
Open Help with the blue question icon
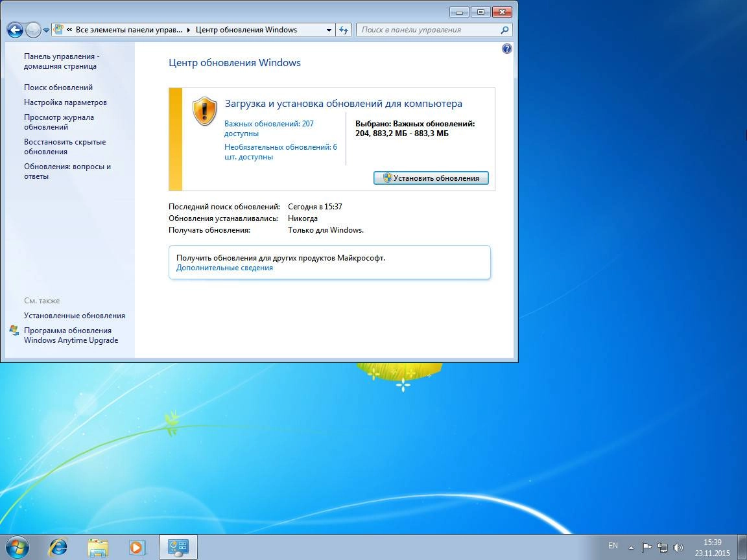point(507,49)
